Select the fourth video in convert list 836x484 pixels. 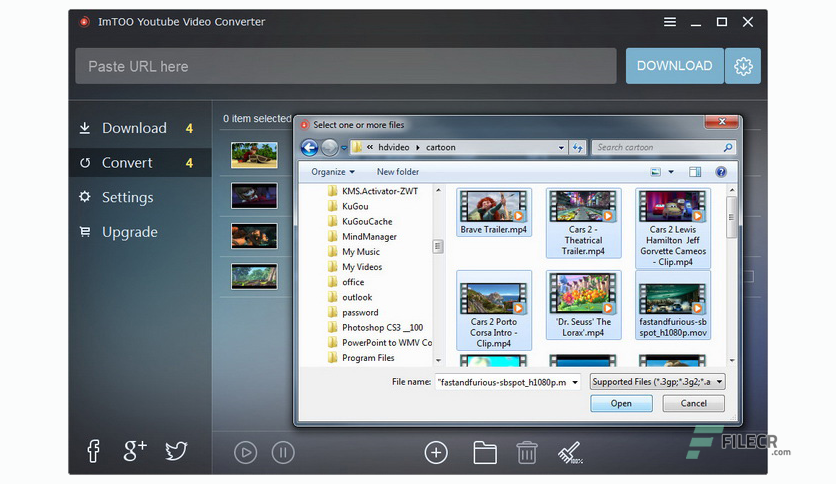click(x=254, y=277)
